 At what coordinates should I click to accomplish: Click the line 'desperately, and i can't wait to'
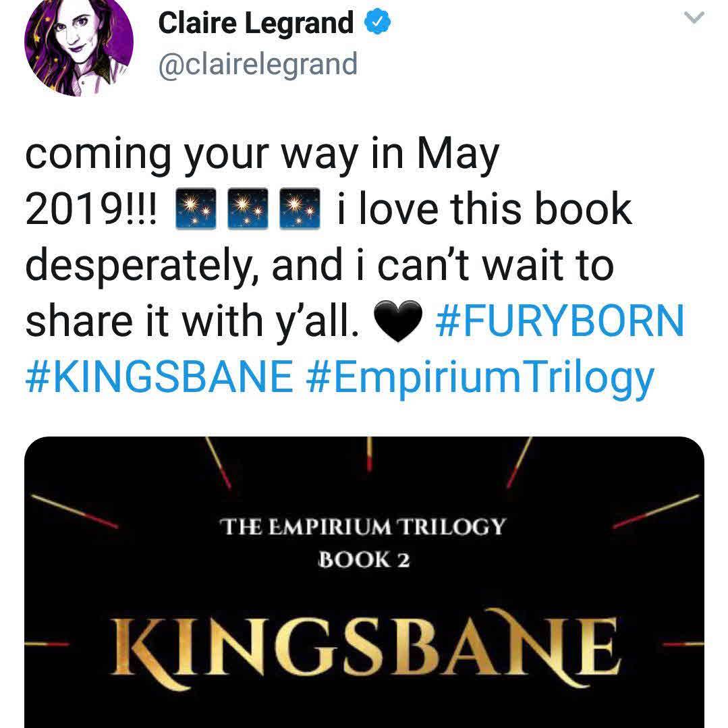(320, 266)
